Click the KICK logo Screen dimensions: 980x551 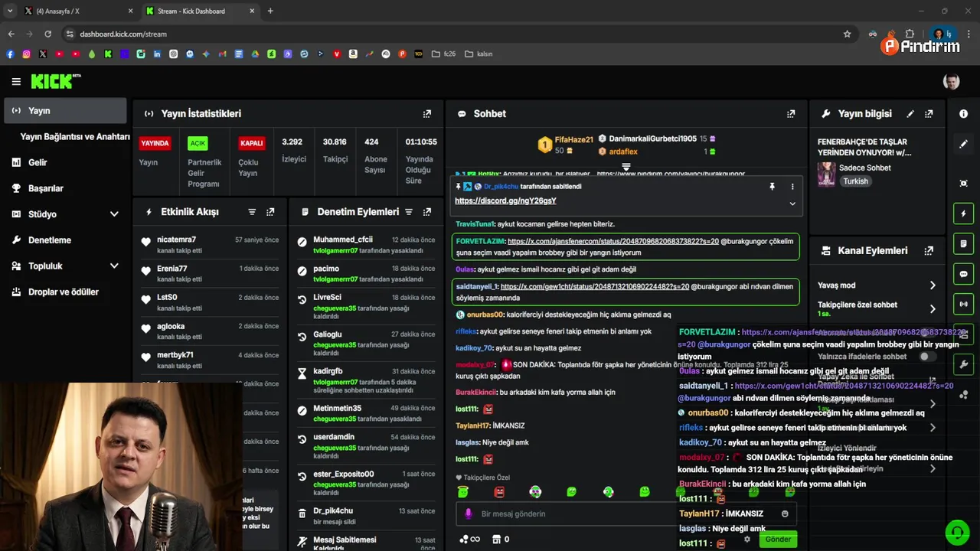click(55, 81)
